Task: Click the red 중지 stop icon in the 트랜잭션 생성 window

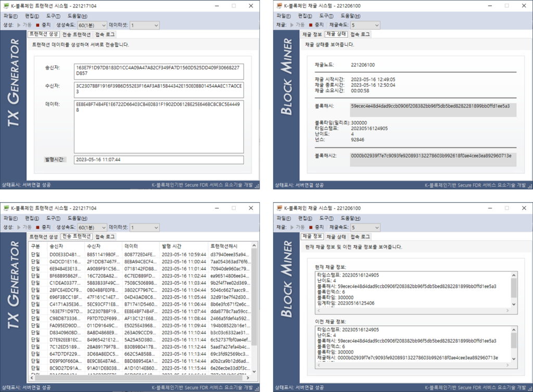Action: pos(37,25)
